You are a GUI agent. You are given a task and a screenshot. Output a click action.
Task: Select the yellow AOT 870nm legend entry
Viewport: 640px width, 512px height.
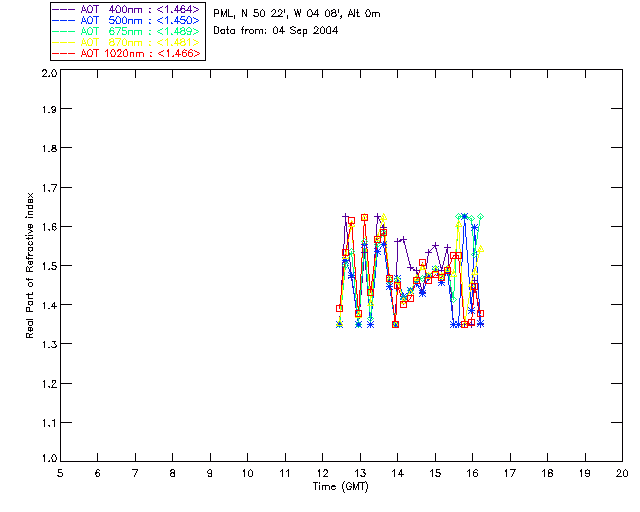click(x=127, y=42)
